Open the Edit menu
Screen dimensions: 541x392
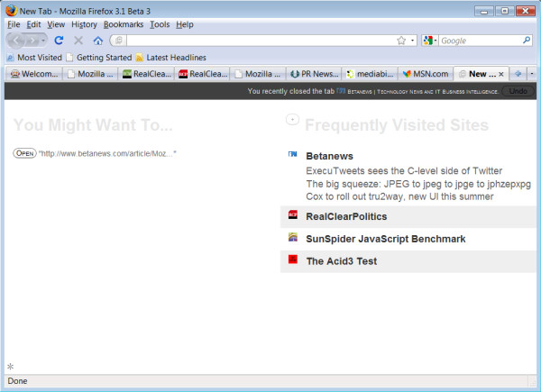(33, 24)
